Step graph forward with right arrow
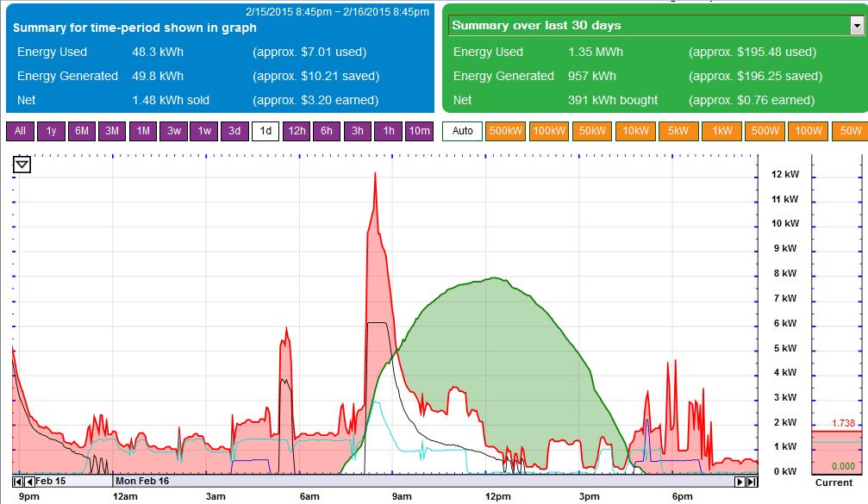868x504 pixels. click(x=740, y=482)
